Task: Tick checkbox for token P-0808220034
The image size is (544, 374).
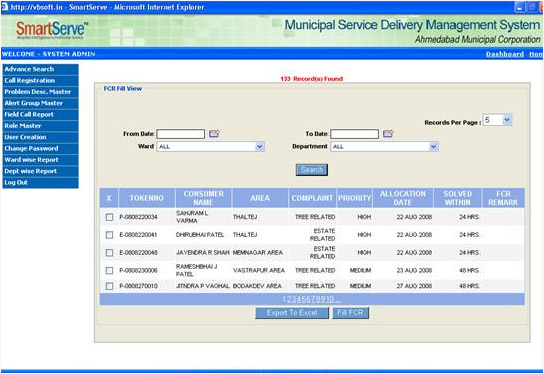Action: pos(109,217)
